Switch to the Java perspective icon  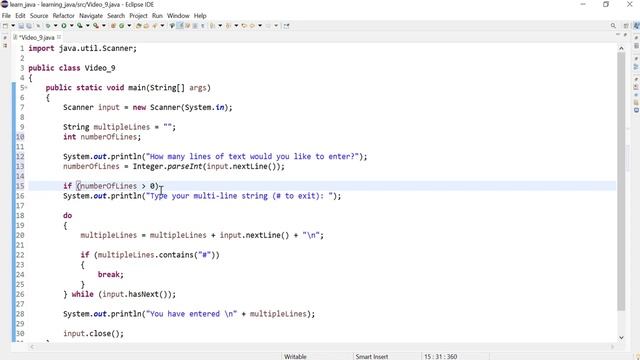tap(636, 26)
